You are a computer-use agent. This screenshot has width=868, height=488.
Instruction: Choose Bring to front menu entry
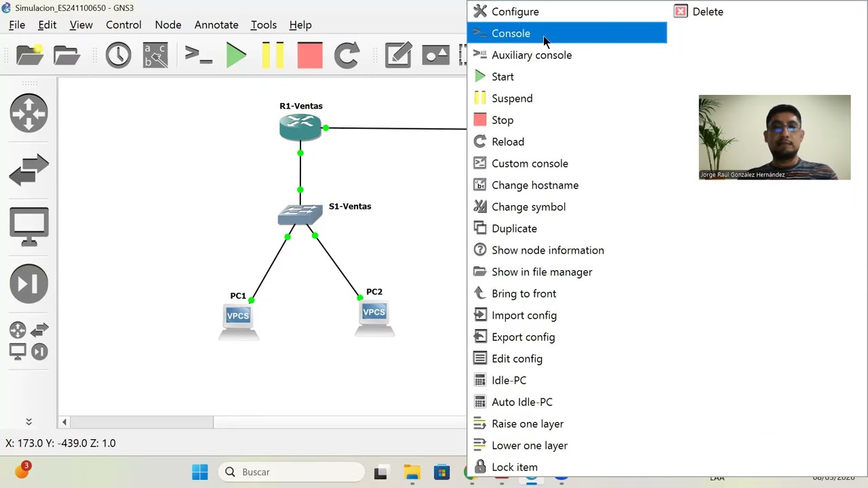pos(567,293)
